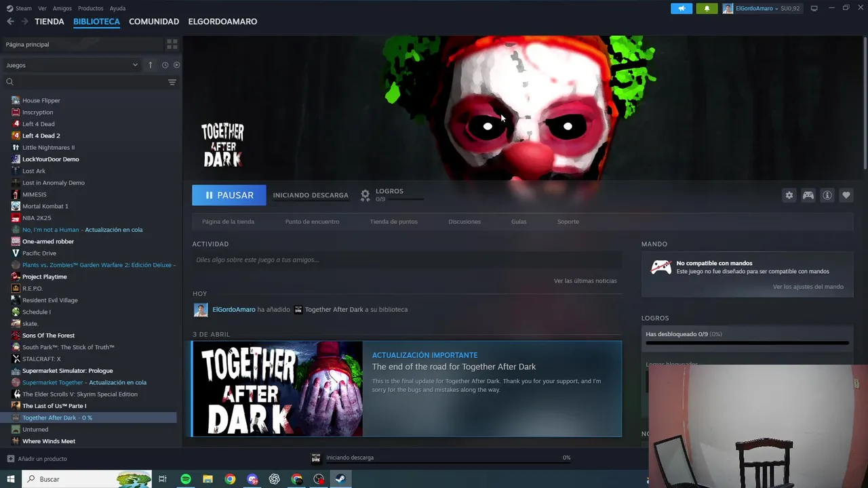Viewport: 868px width, 488px height.
Task: Open game settings gear icon
Action: 789,195
